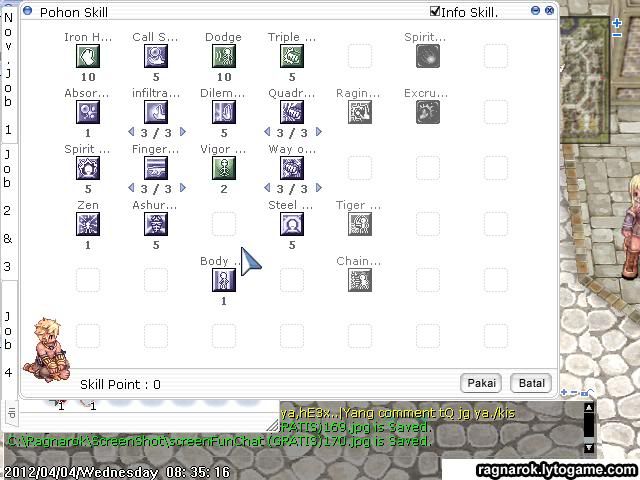Click the Chain skill icon
The image size is (640, 480).
(360, 280)
